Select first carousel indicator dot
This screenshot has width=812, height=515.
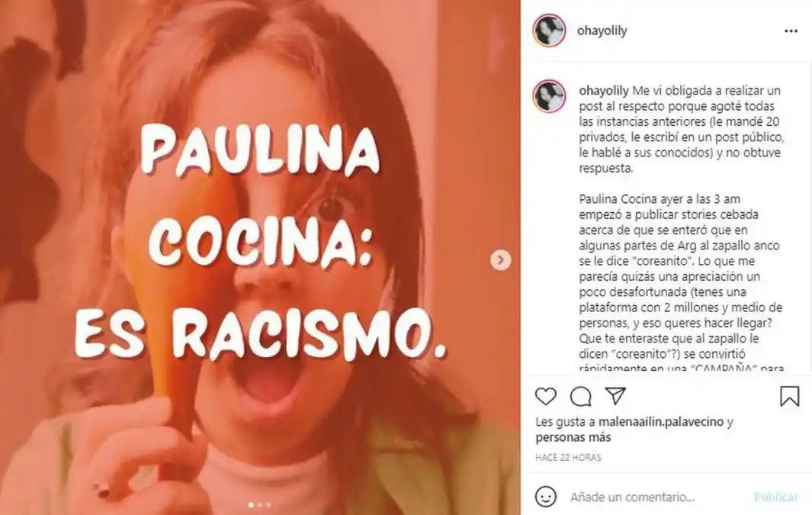(x=251, y=504)
